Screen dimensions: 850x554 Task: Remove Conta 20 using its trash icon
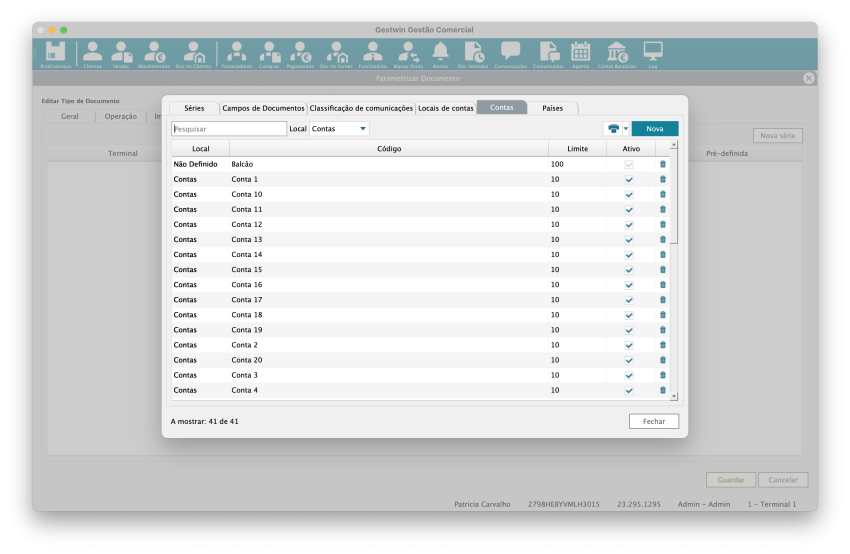point(662,360)
